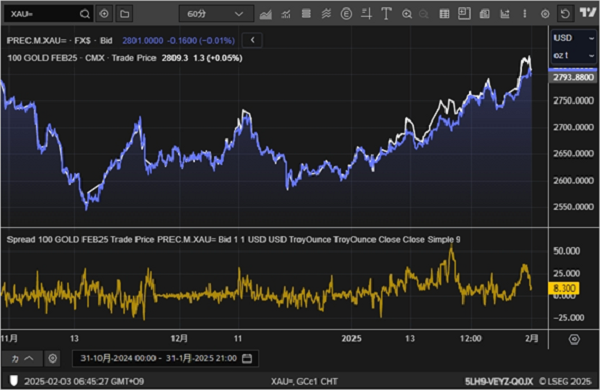The image size is (600, 390).
Task: Click the XAU=, GCc1 CHT status text
Action: tap(304, 382)
